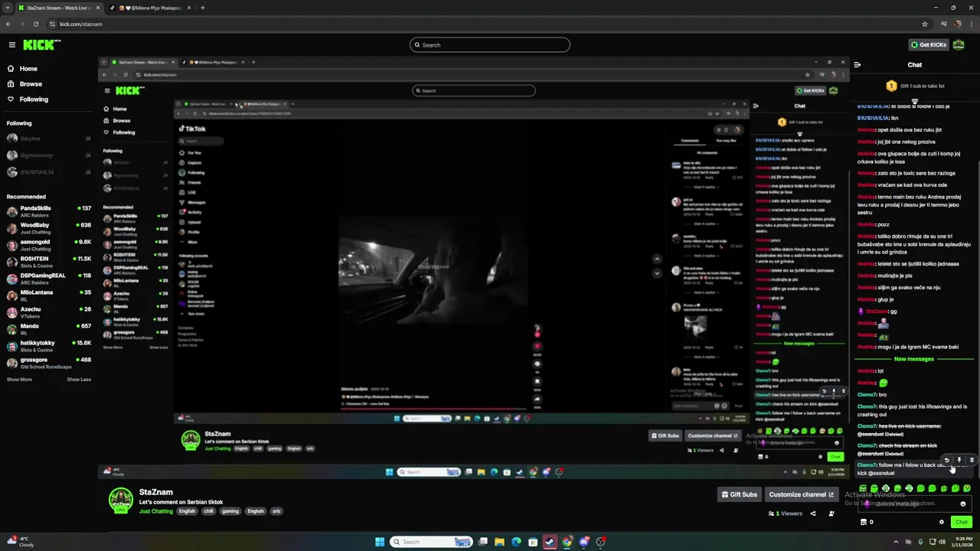980x551 pixels.
Task: Reply to hovered Clemo7 message with the reply arrow
Action: click(x=946, y=460)
